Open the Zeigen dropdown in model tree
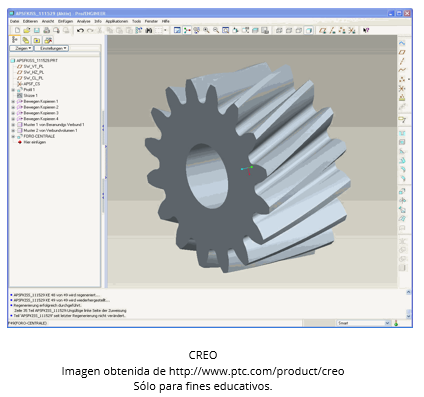 coord(21,48)
